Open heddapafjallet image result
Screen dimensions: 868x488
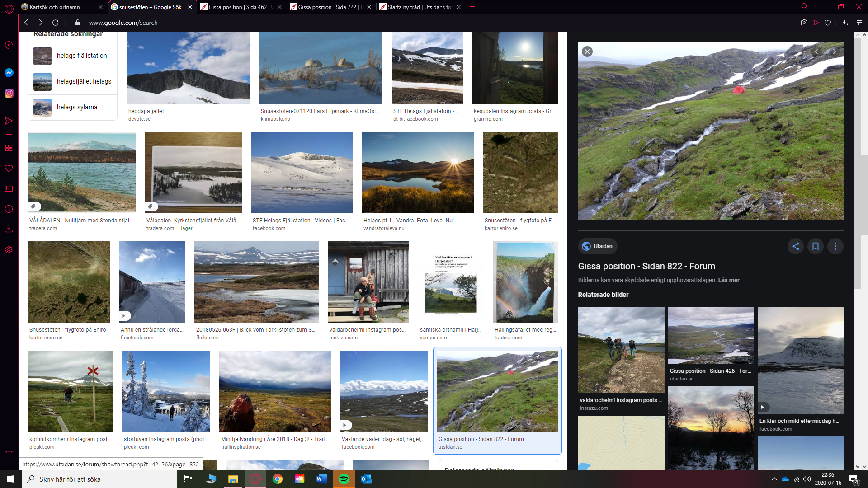click(x=188, y=68)
